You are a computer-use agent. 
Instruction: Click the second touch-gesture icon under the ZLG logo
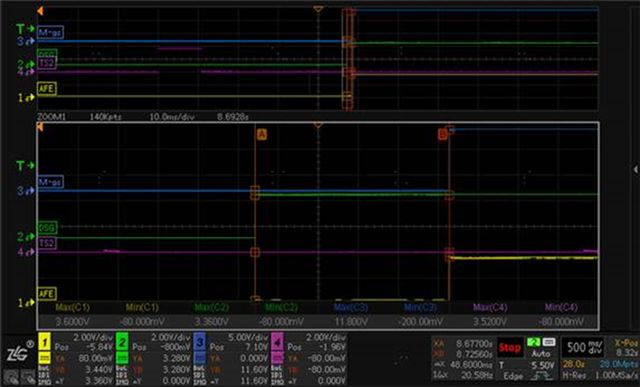click(x=28, y=377)
